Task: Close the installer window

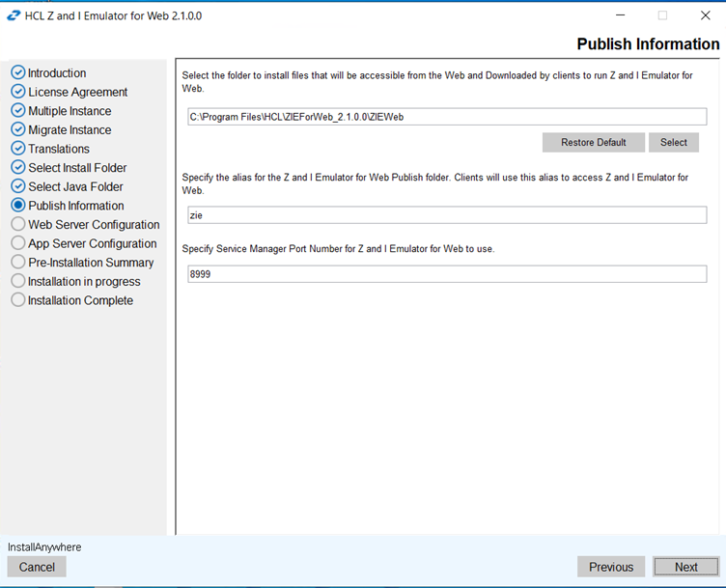Action: tap(705, 15)
